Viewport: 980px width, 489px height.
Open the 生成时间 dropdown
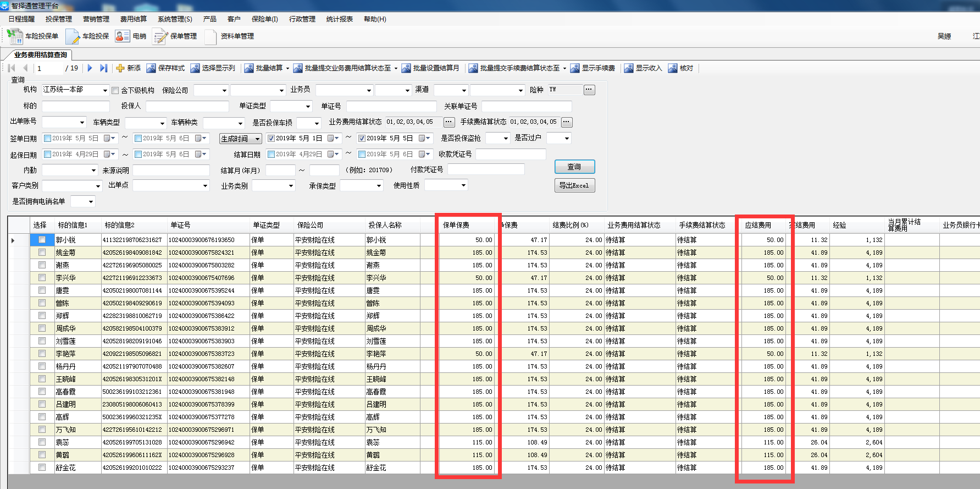click(257, 139)
